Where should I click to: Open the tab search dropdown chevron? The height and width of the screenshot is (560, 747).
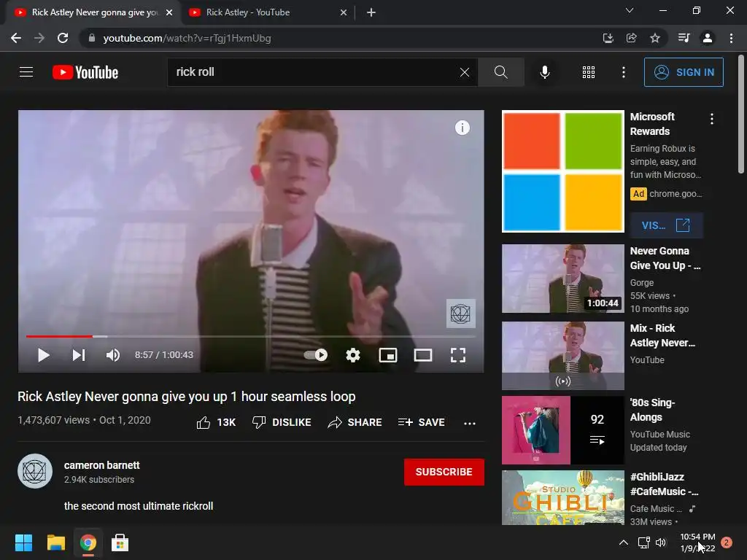point(630,10)
